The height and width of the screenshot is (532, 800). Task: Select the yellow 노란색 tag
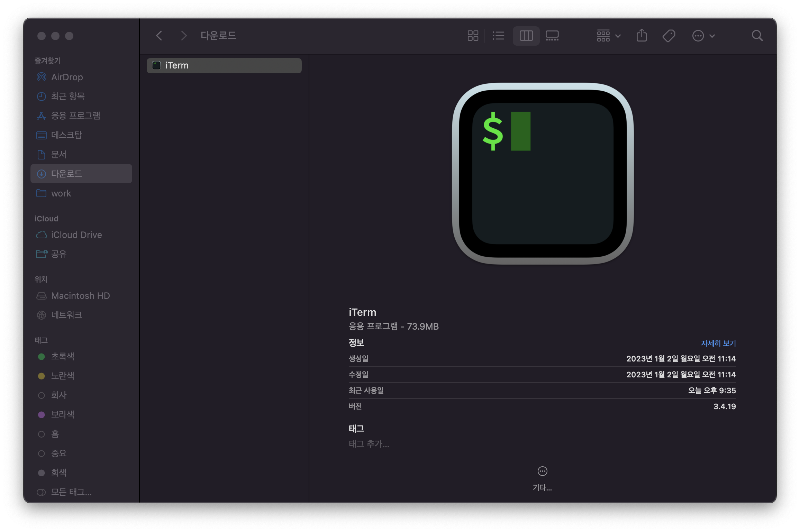(x=81, y=376)
